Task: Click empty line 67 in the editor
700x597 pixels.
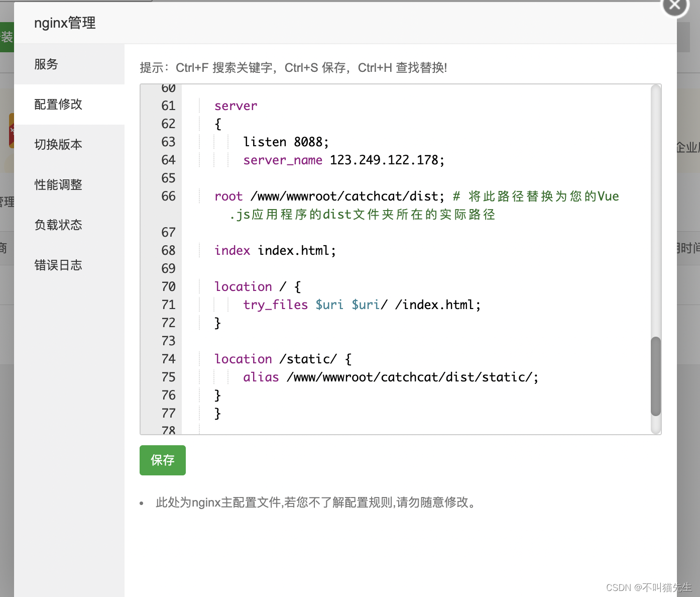Action: tap(417, 233)
